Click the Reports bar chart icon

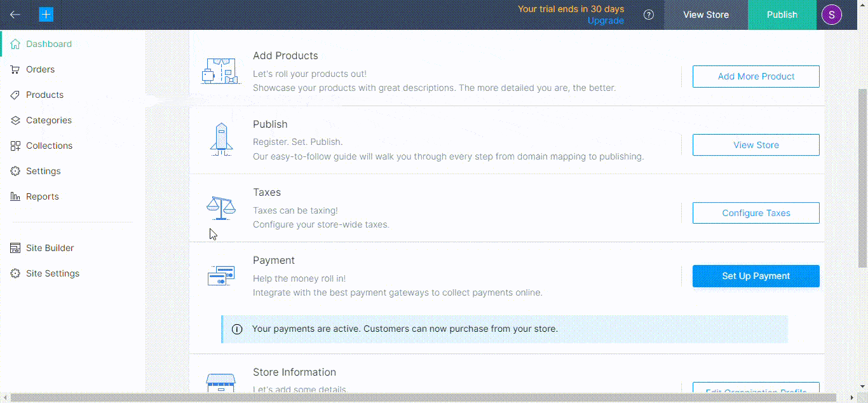(x=15, y=196)
